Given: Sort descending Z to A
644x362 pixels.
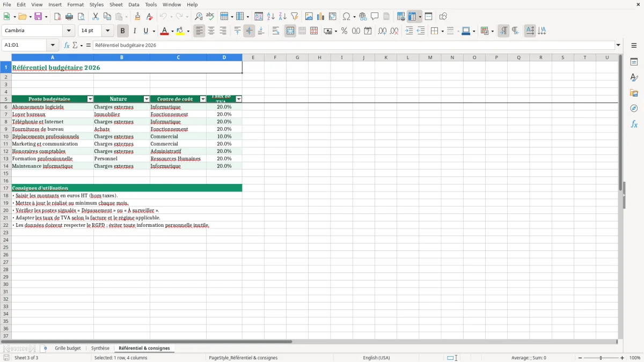Looking at the screenshot, I should point(283,17).
